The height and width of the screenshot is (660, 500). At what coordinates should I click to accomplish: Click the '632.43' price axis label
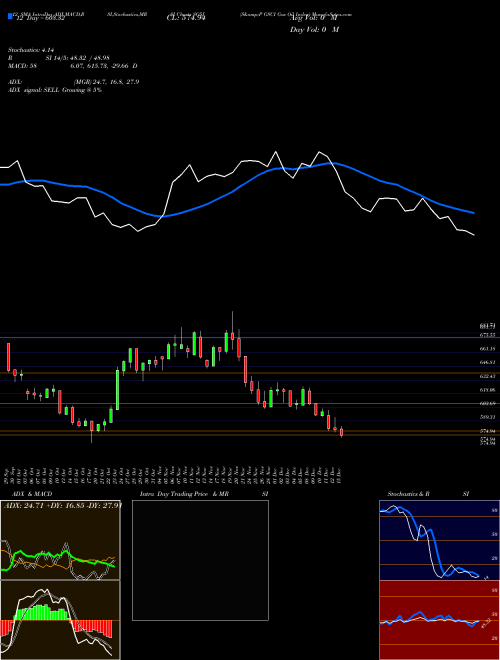[x=486, y=376]
